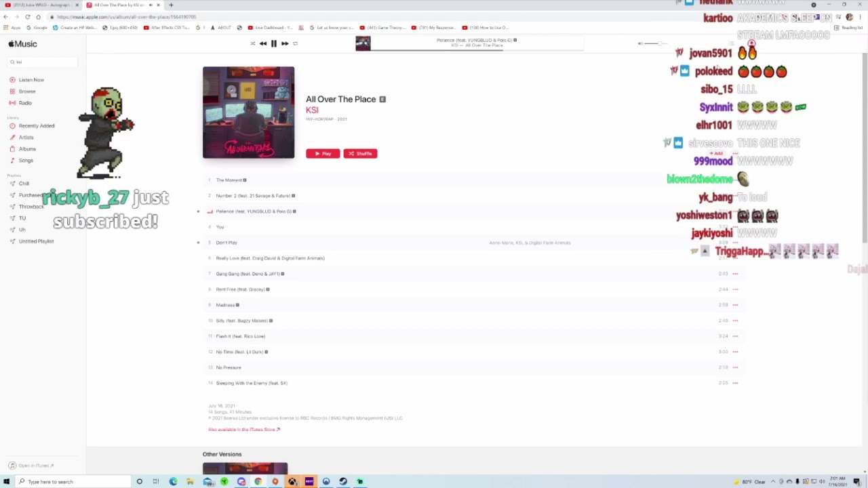This screenshot has width=868, height=488.
Task: Open more options for Sleeping With the Enemy
Action: [x=735, y=383]
